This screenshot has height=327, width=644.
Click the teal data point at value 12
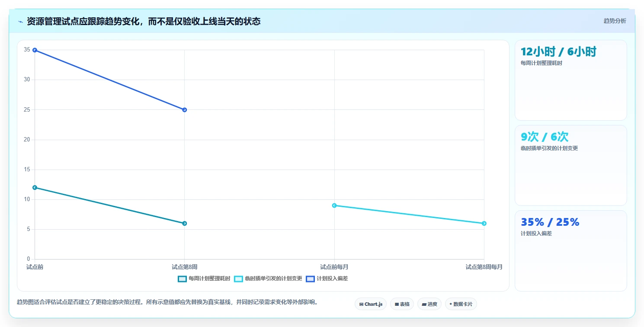click(35, 188)
